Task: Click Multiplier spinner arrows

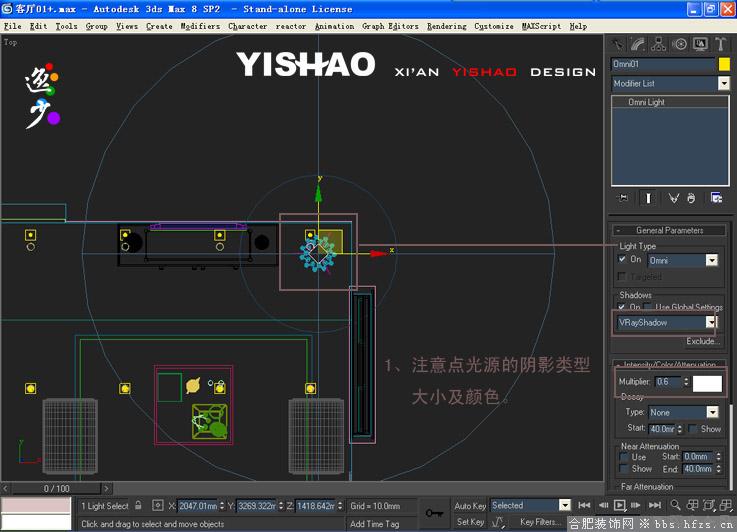Action: coord(686,382)
